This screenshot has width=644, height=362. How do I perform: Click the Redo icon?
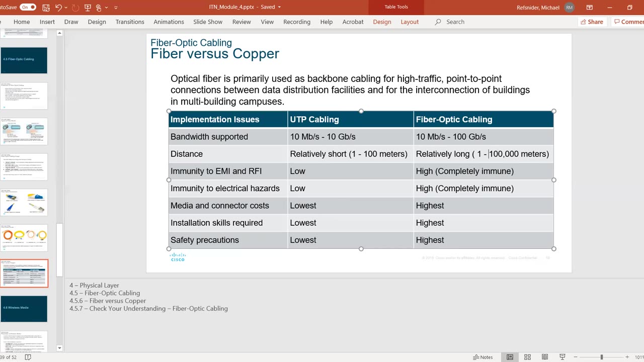pos(76,8)
